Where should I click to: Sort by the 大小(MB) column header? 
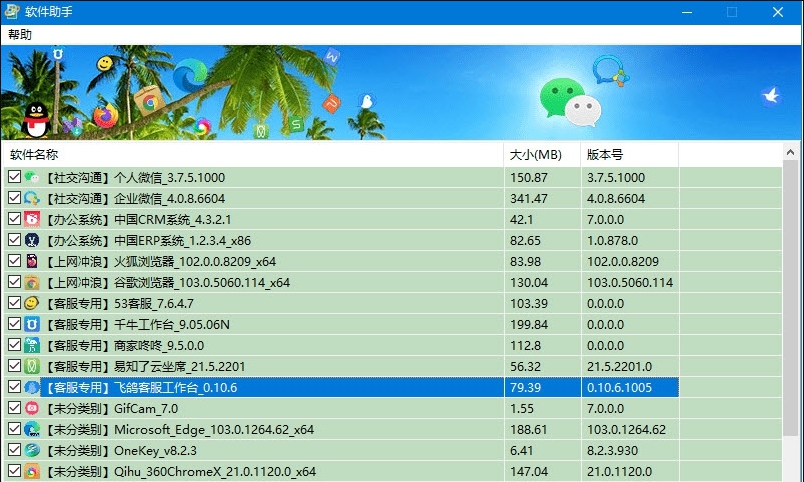tap(542, 154)
